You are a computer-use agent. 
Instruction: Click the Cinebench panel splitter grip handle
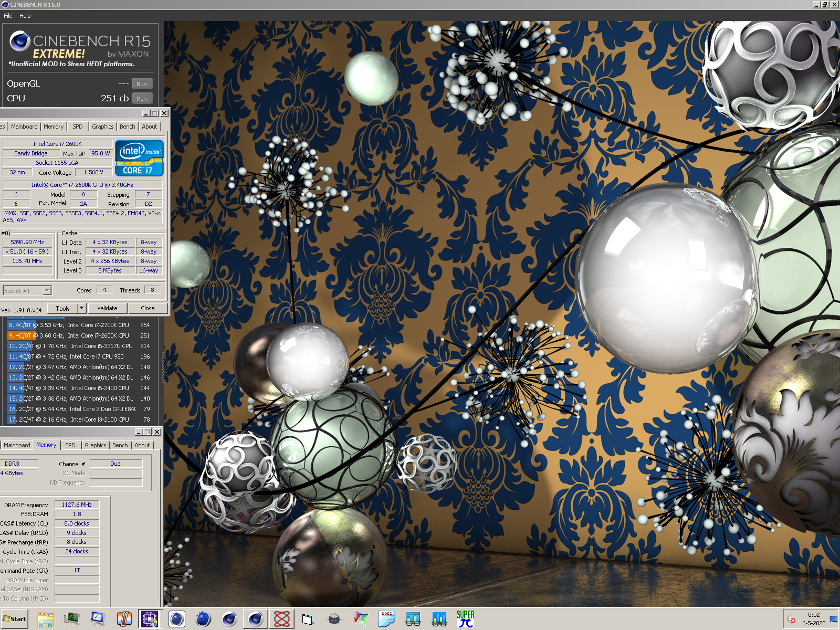163,367
